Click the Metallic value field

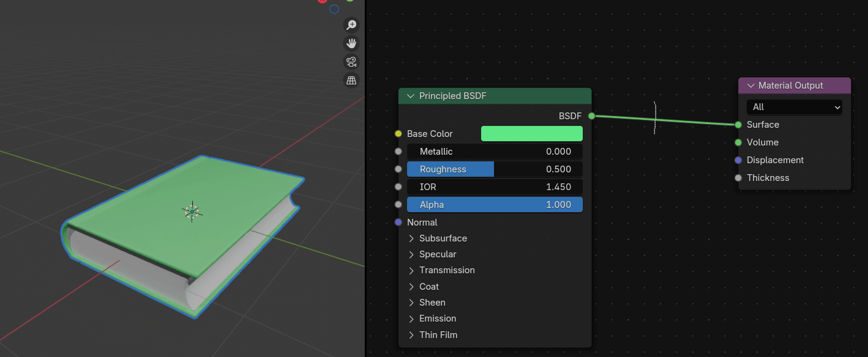(495, 152)
